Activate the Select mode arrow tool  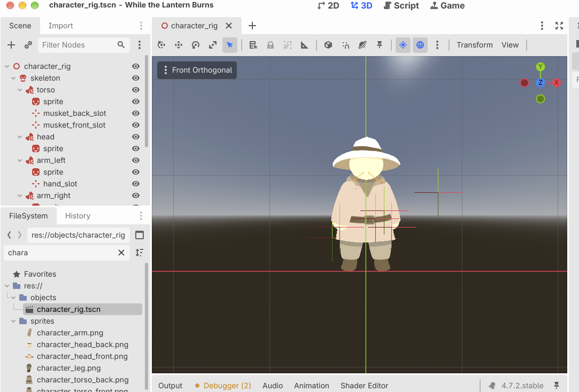pos(230,45)
